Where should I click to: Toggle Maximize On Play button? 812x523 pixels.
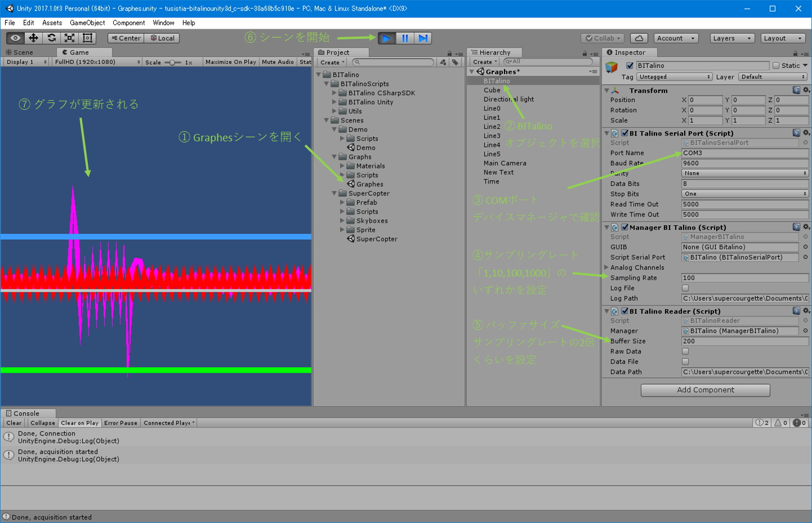[x=230, y=62]
